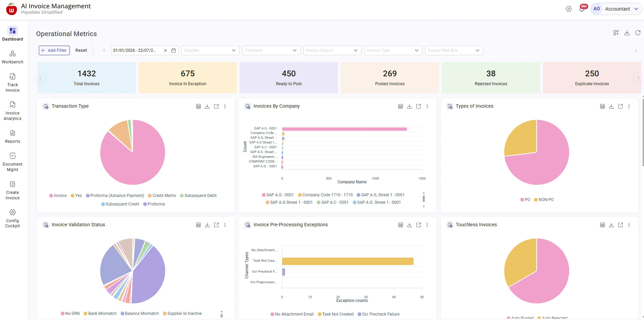Click the Add Filter button

(54, 50)
